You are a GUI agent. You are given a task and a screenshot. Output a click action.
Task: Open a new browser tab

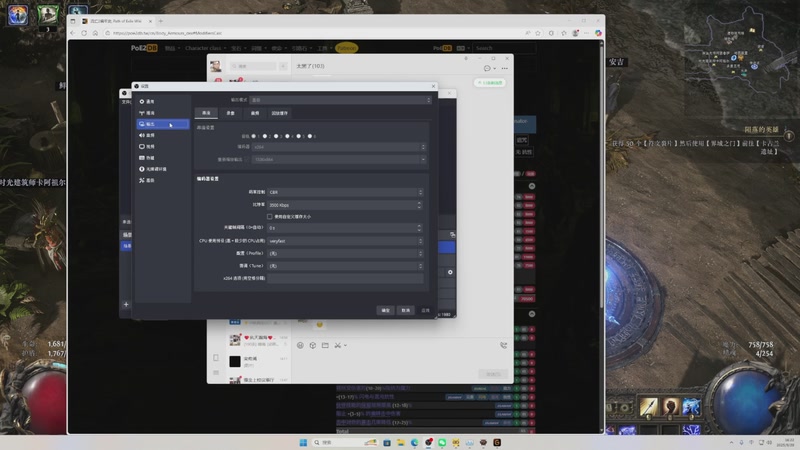pos(161,21)
